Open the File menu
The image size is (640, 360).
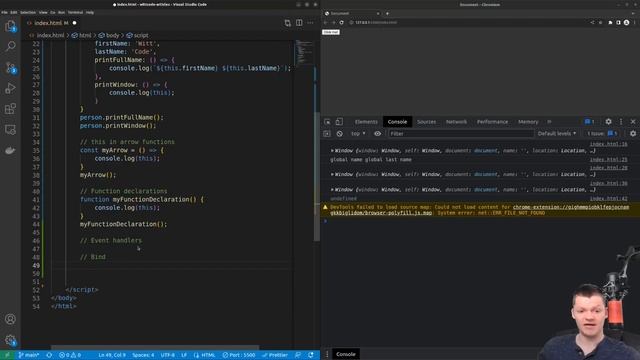[4, 13]
